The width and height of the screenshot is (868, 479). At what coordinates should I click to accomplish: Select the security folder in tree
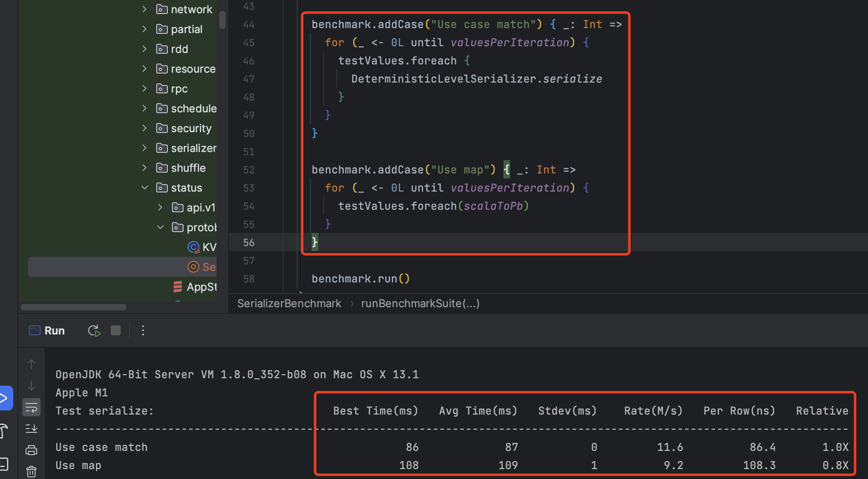[191, 128]
